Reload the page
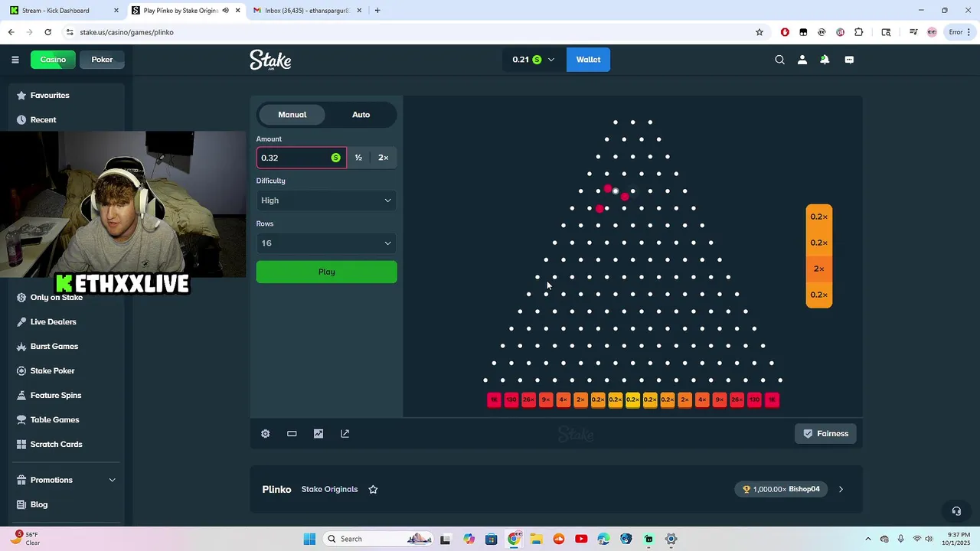 pos(47,32)
